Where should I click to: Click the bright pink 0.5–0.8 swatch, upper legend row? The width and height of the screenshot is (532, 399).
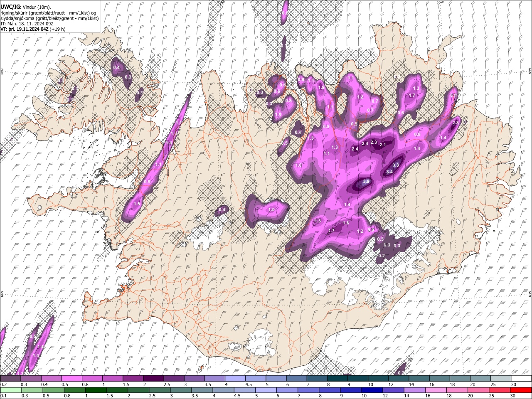(x=71, y=378)
